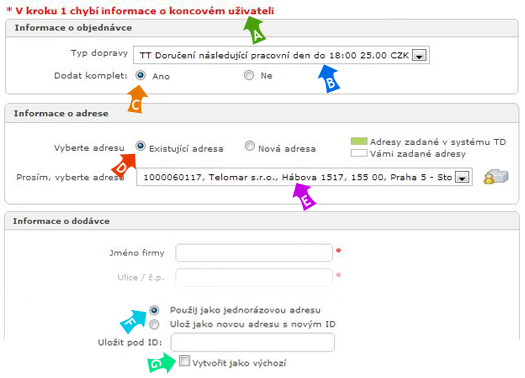Select Ano for Dodat komplet

click(x=140, y=75)
